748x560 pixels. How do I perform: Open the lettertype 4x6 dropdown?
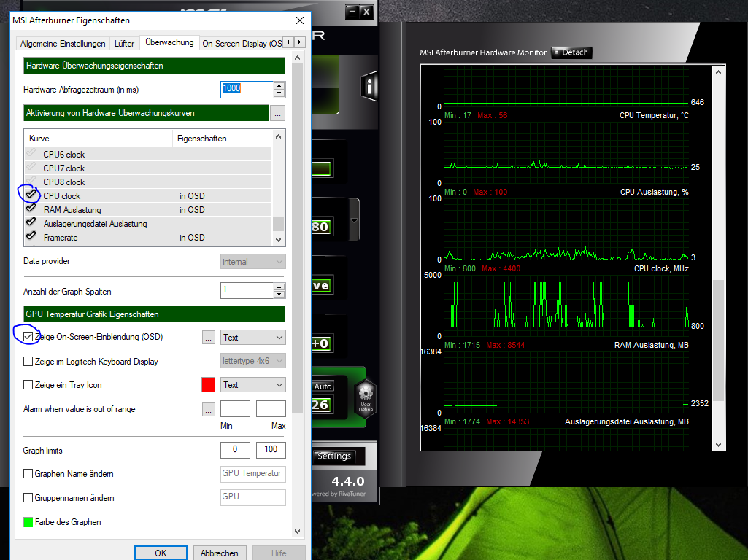pyautogui.click(x=252, y=361)
